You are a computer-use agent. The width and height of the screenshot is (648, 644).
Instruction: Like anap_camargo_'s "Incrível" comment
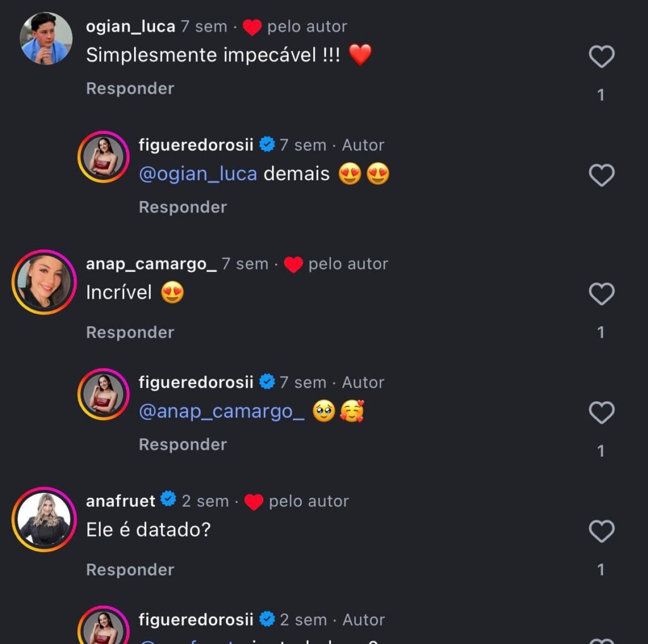click(x=601, y=294)
